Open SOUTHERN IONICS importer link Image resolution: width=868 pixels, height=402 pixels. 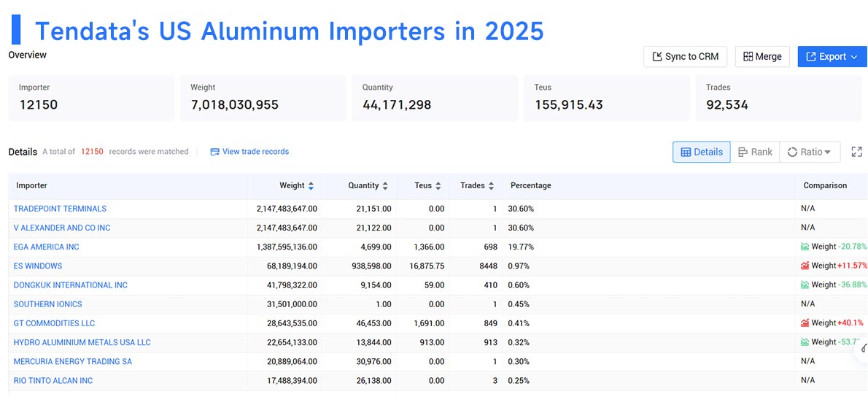click(x=47, y=304)
